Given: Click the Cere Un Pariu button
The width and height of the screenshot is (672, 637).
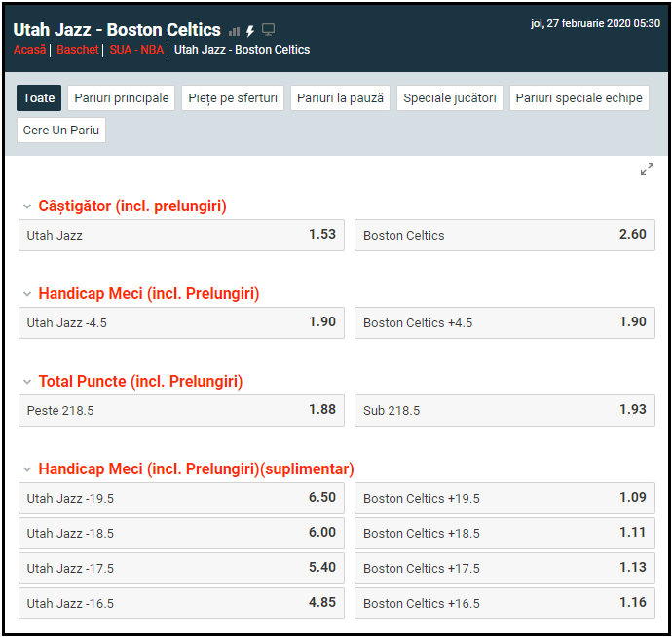Looking at the screenshot, I should pos(61,131).
